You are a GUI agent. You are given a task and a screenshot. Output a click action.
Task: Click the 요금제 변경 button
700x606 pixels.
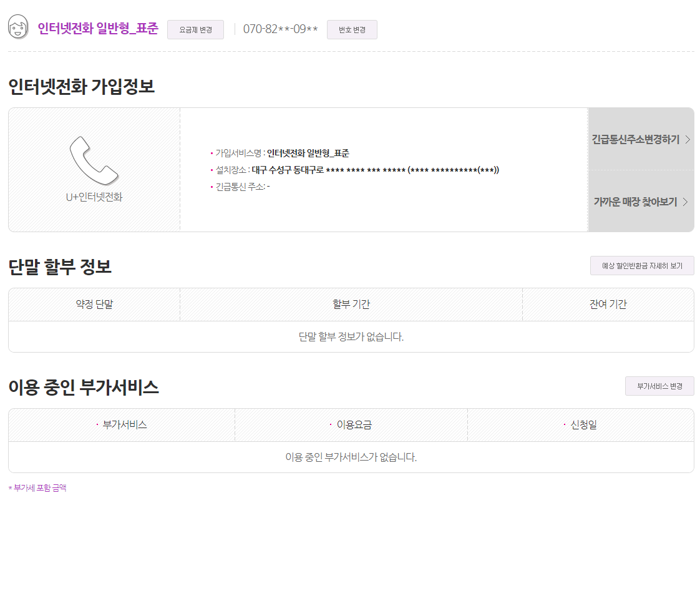(x=195, y=29)
